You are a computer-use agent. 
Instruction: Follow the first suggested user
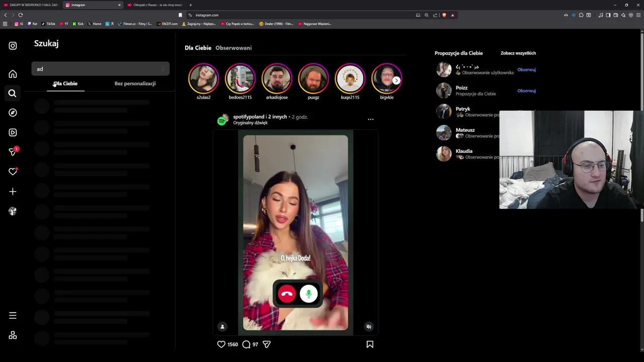click(526, 70)
